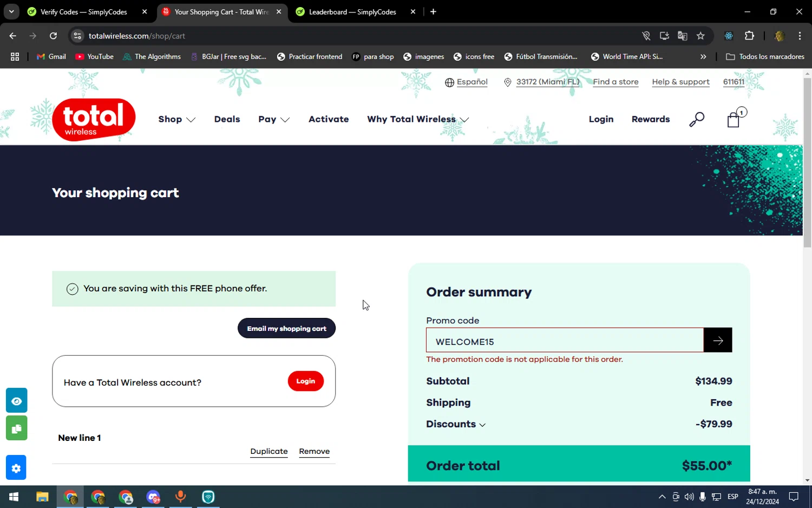
Task: Open Help & support
Action: coord(680,82)
